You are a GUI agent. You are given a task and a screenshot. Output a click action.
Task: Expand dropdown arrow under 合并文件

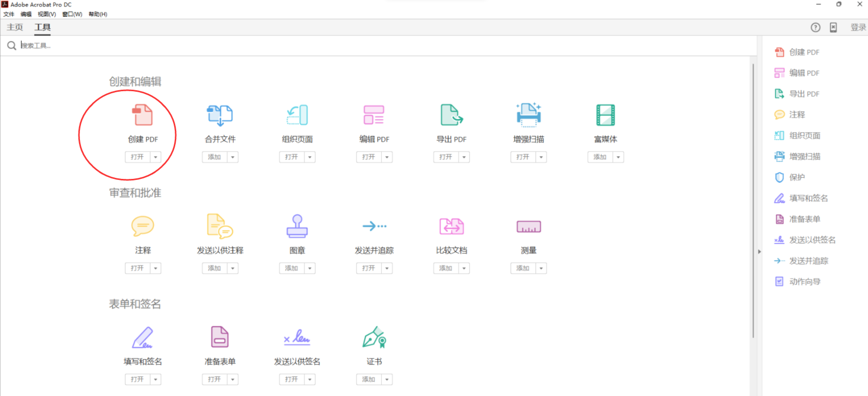[233, 157]
